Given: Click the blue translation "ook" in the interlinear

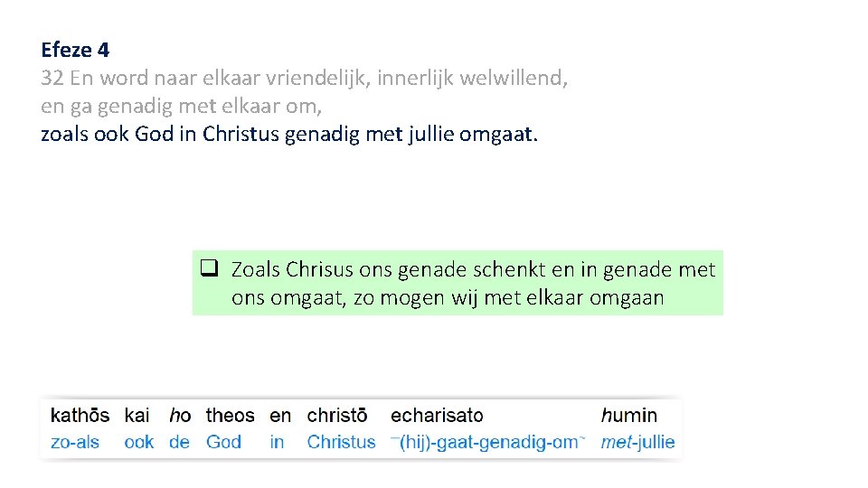Looking at the screenshot, I should click(x=139, y=442).
